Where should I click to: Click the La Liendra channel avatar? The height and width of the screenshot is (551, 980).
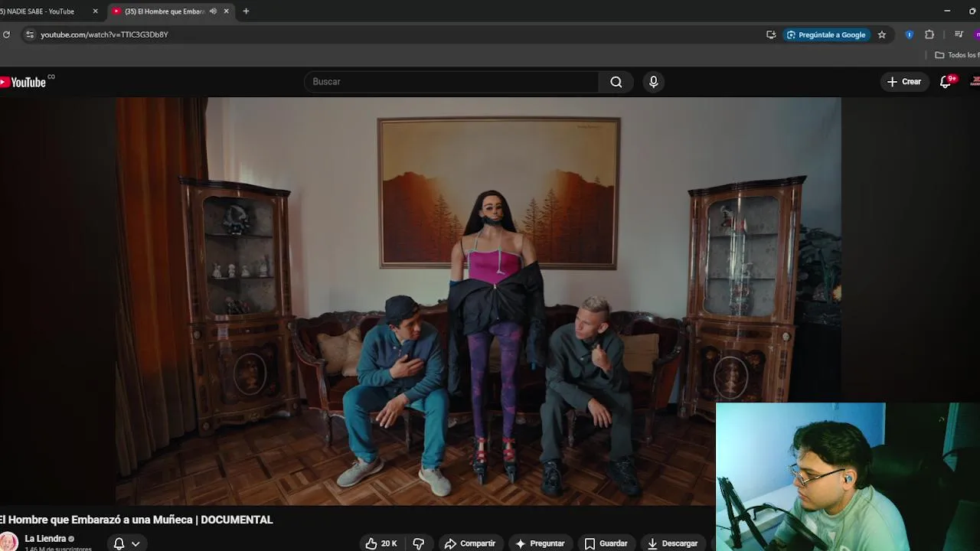(8, 542)
